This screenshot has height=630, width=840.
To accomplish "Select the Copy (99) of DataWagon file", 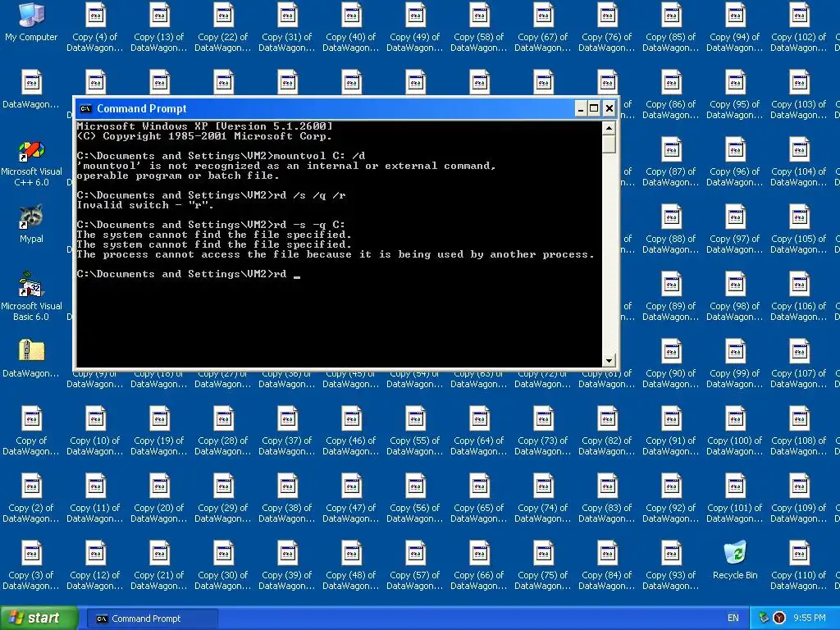I will coord(735,363).
